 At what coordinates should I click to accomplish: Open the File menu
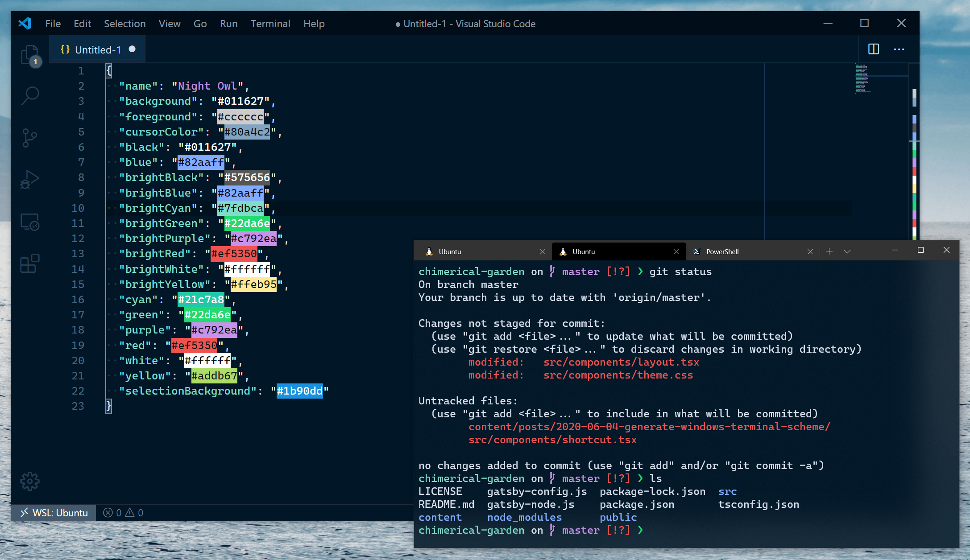point(53,24)
